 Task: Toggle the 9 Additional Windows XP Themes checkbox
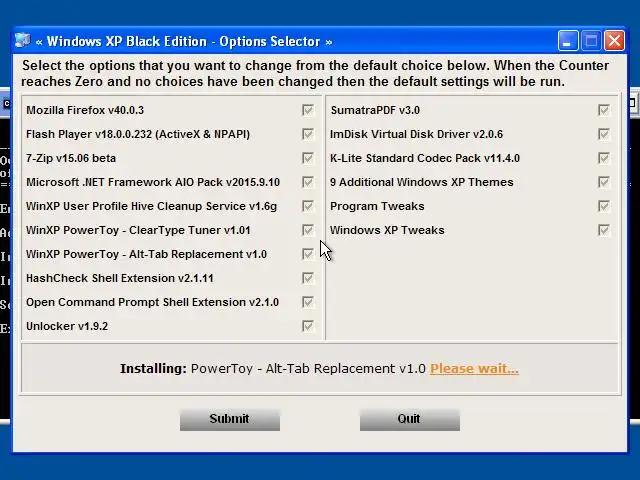(604, 182)
